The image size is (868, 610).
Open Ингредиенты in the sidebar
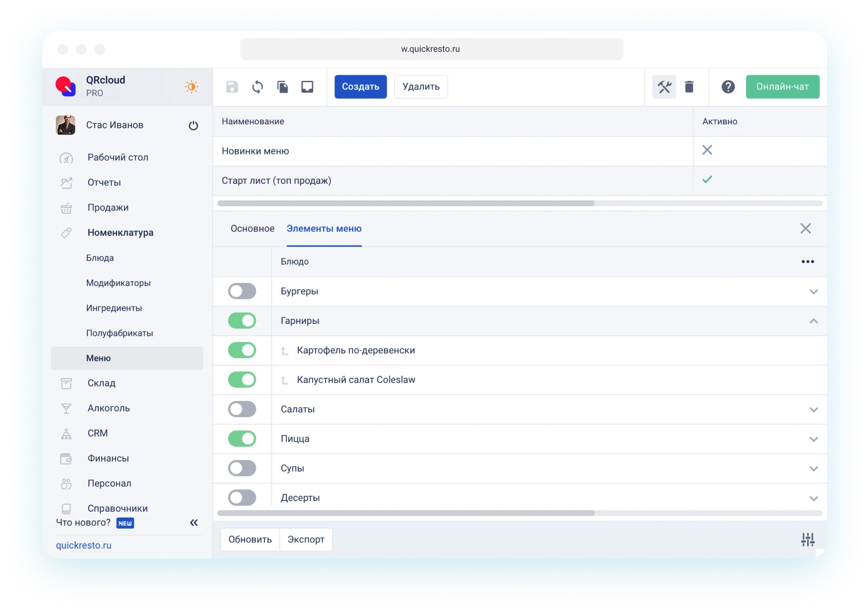pos(114,308)
